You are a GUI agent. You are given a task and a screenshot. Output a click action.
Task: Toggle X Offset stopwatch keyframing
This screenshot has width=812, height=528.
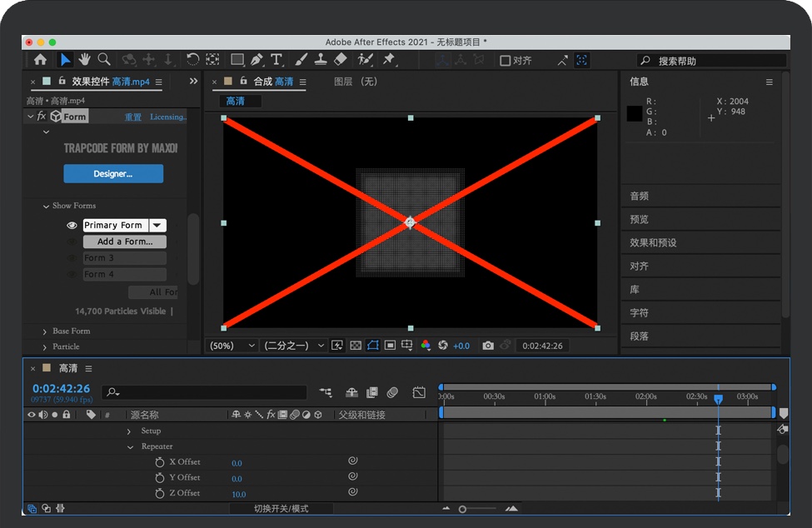(x=160, y=462)
